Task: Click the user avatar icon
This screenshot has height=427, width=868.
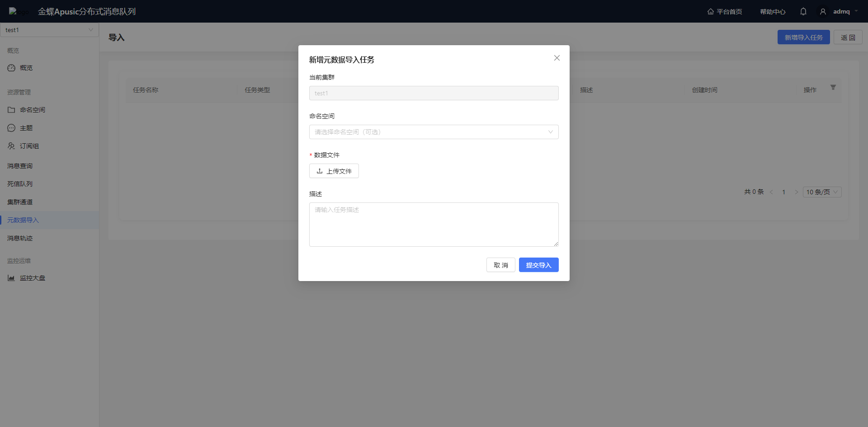Action: [823, 12]
